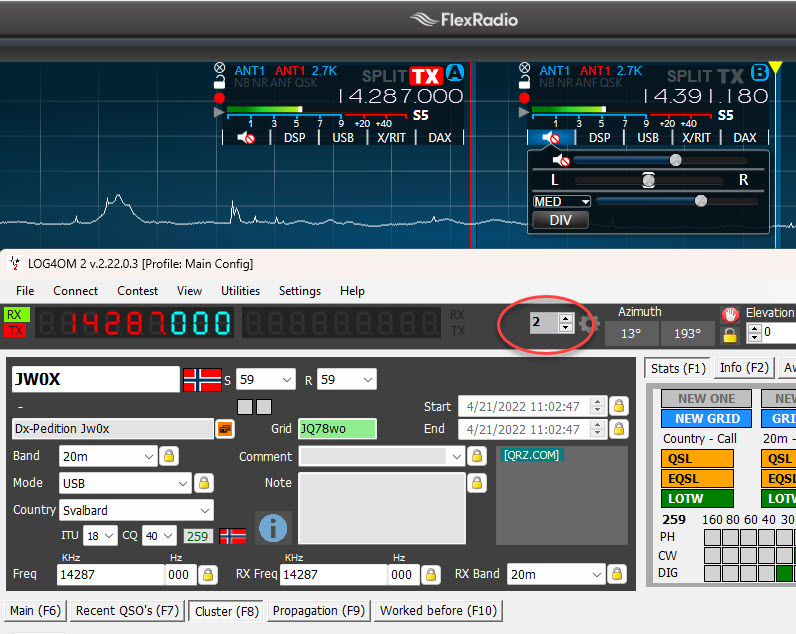Viewport: 796px width, 634px height.
Task: Toggle the TX button on slice A
Action: pos(426,76)
